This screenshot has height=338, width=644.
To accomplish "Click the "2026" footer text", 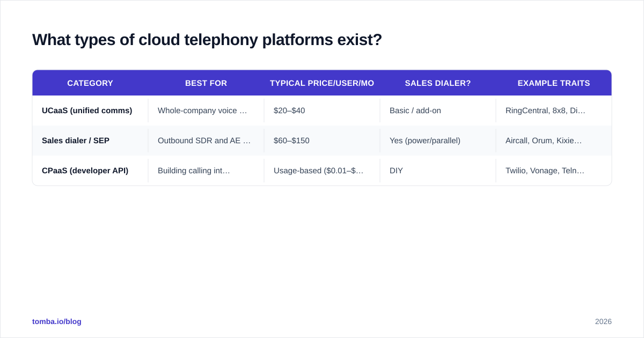I will 603,321.
